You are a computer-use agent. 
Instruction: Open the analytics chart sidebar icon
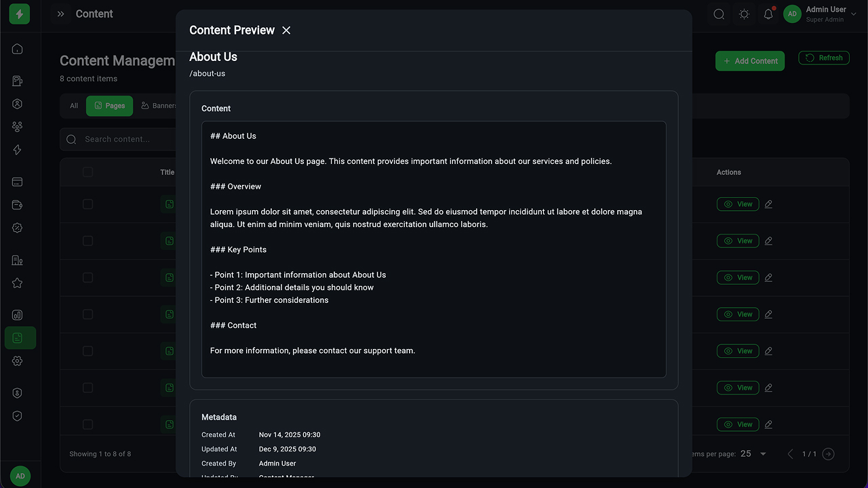pos(18,315)
